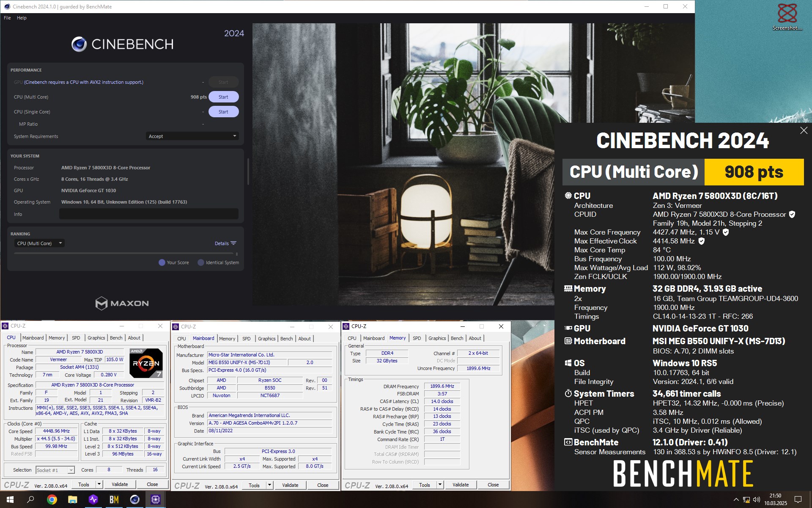Image resolution: width=812 pixels, height=508 pixels.
Task: Click BIOS version A.70 AGESA field
Action: tap(269, 423)
